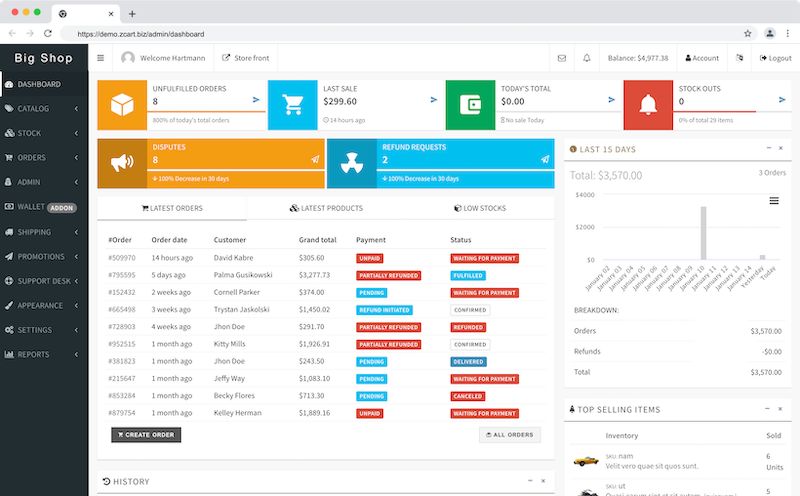Toggle the sidebar hamburger menu icon
Viewport: 800px width, 496px height.
coord(101,58)
